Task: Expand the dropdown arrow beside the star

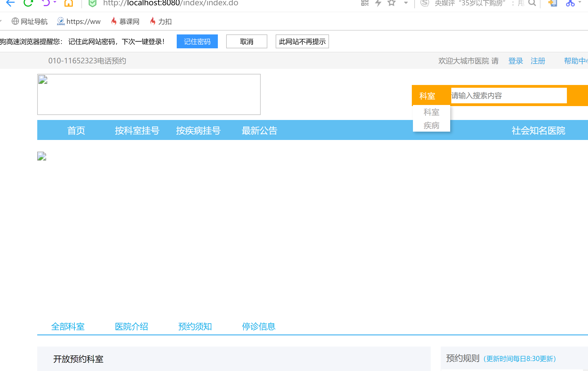Action: (406, 3)
